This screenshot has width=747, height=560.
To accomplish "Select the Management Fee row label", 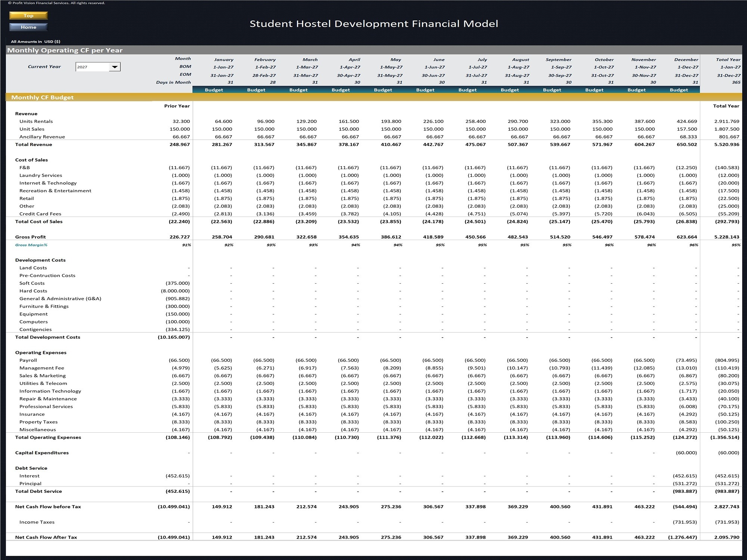I will pyautogui.click(x=41, y=368).
